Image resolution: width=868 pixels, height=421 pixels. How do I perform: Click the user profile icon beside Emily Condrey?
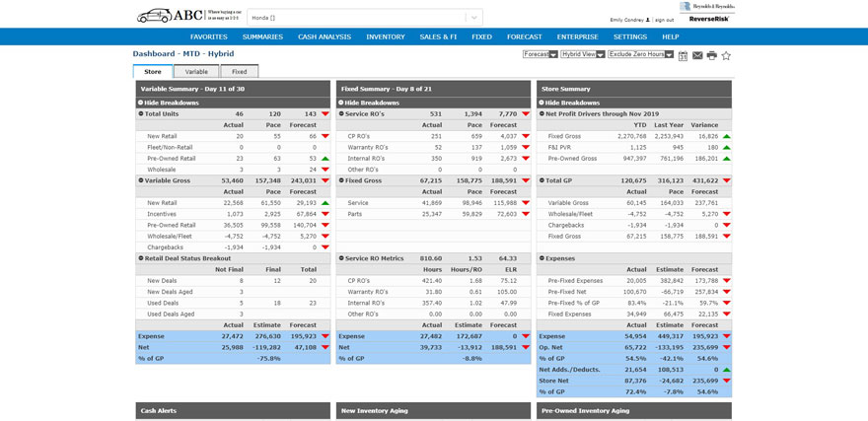(648, 20)
